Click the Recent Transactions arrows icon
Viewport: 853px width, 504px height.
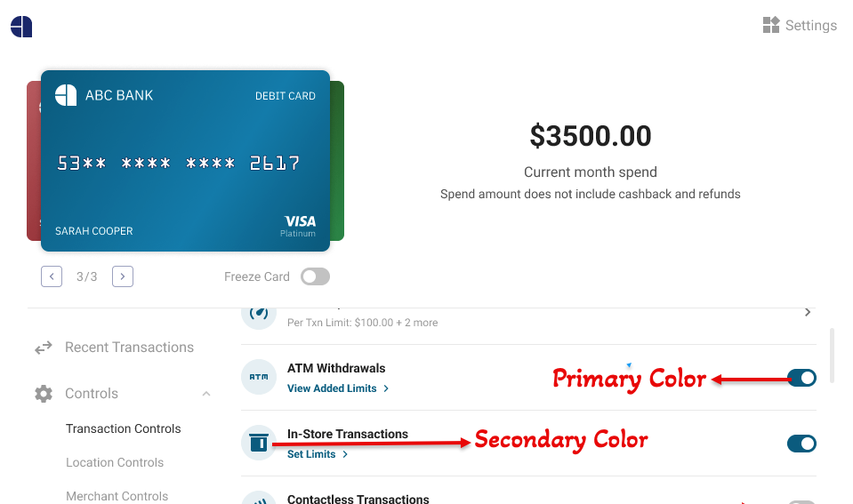click(44, 348)
